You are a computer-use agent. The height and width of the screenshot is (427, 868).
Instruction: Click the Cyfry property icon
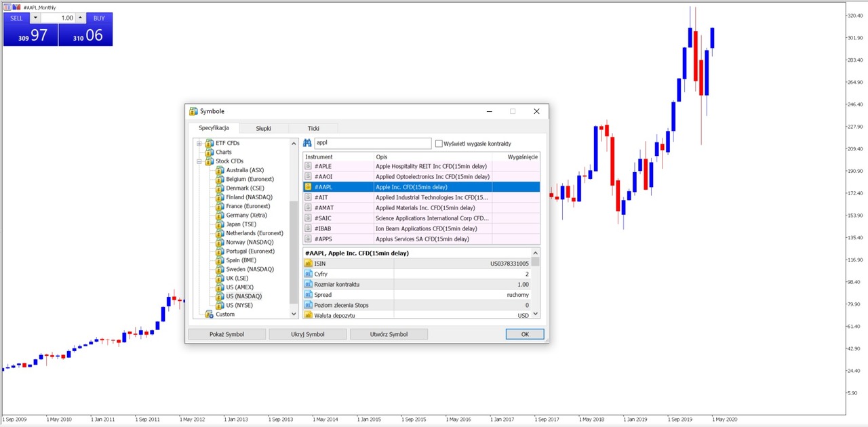308,274
